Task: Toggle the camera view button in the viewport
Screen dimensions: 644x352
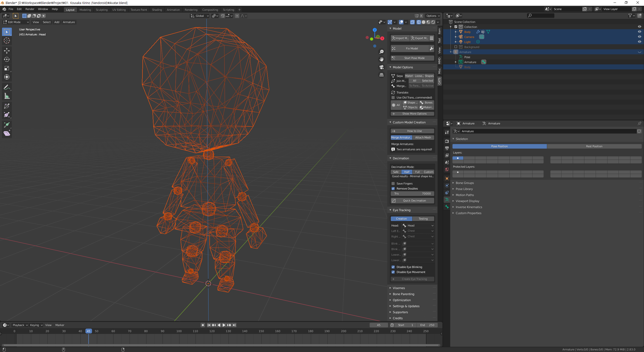Action: [382, 67]
